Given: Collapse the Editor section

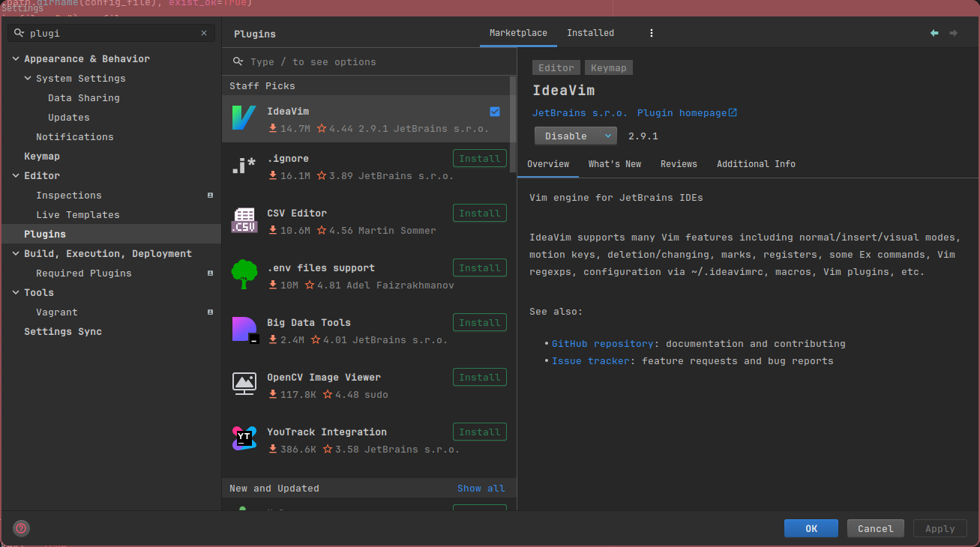Looking at the screenshot, I should pyautogui.click(x=16, y=175).
